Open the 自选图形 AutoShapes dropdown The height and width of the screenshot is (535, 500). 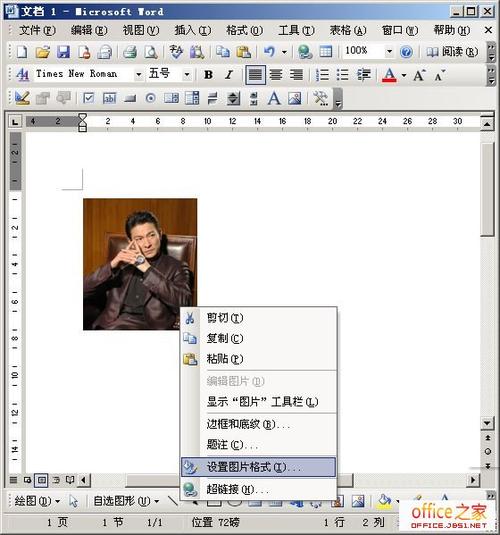[126, 501]
